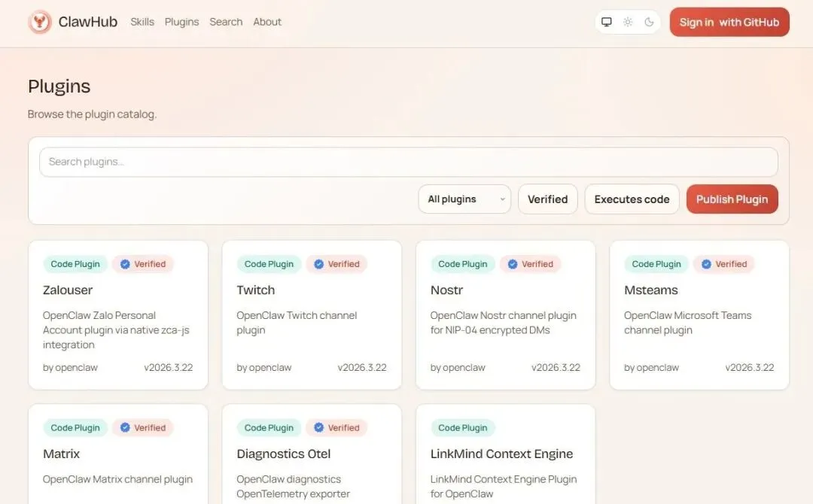Screen dimensions: 813x504
Task: Click the Microsoft Teams channel plugin description
Action: click(687, 323)
